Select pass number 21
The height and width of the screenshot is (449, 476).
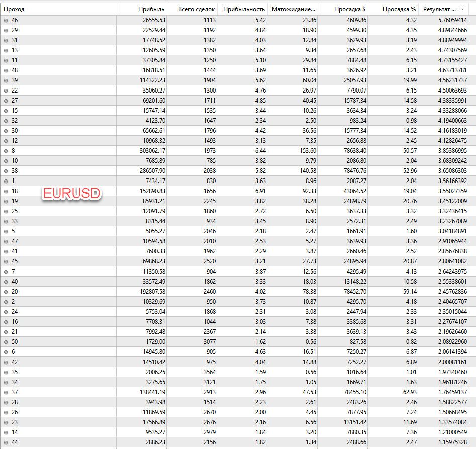click(14, 332)
